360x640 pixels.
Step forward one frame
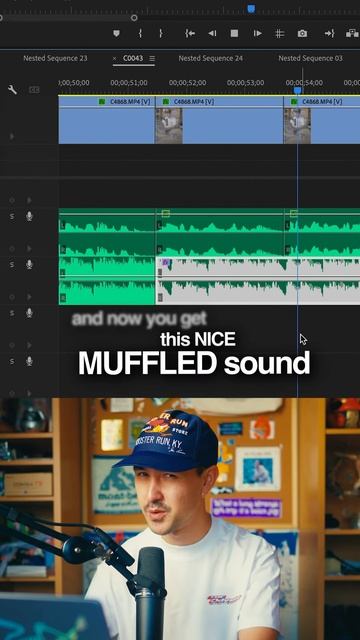(x=258, y=33)
